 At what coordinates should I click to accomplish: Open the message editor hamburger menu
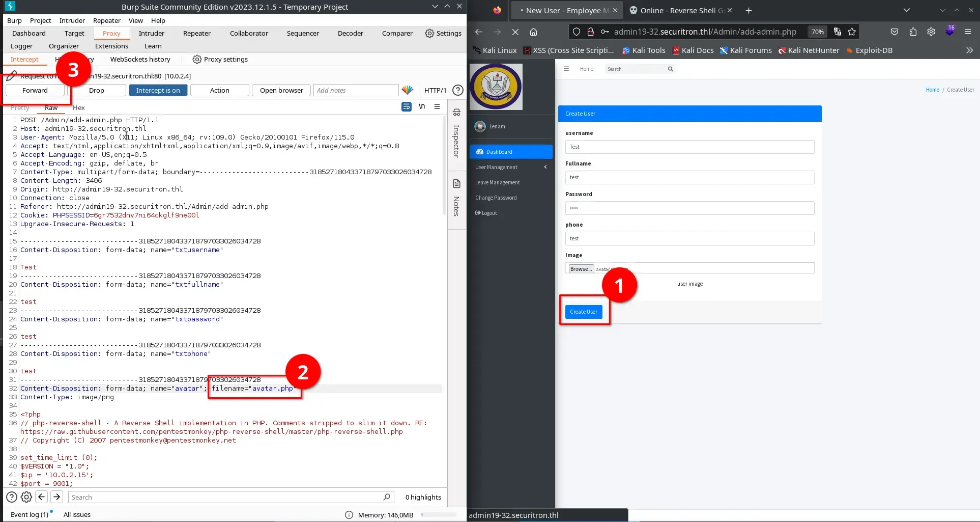pyautogui.click(x=437, y=106)
